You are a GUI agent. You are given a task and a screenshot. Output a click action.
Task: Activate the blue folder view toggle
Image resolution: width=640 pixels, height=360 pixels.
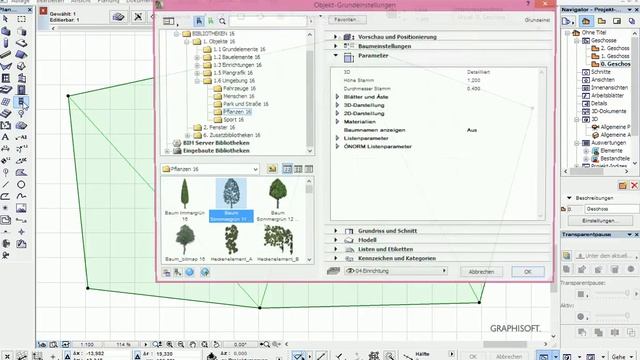click(x=199, y=21)
